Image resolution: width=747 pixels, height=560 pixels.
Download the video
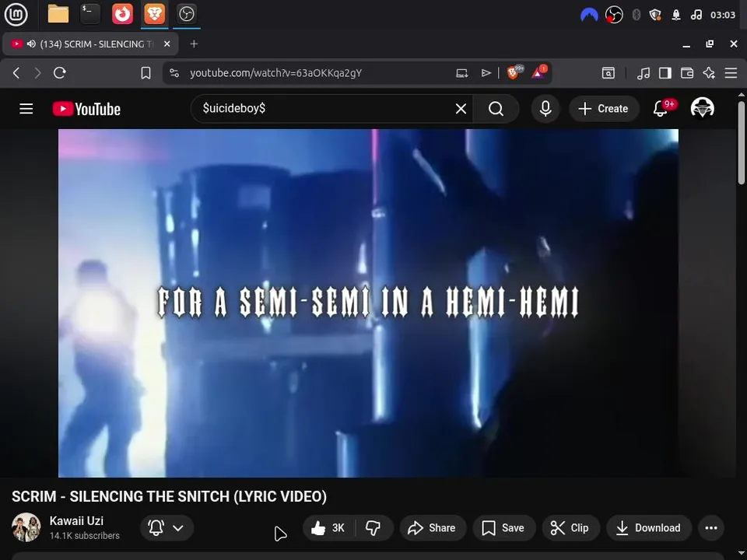649,527
